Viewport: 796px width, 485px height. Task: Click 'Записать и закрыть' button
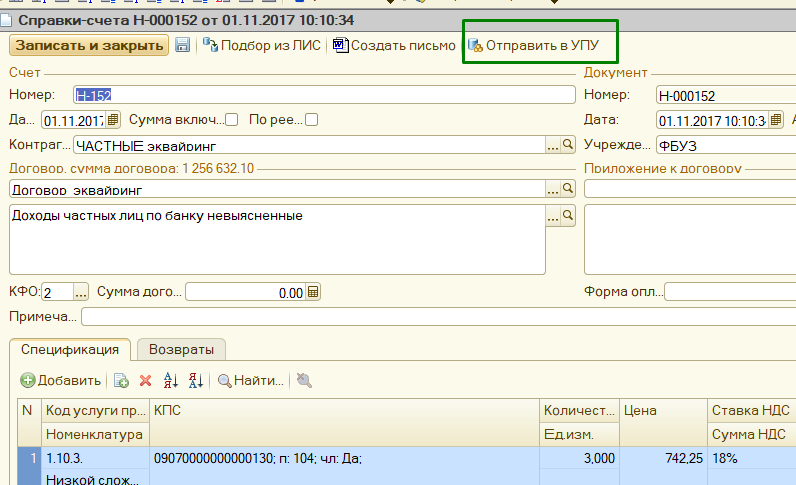(89, 45)
